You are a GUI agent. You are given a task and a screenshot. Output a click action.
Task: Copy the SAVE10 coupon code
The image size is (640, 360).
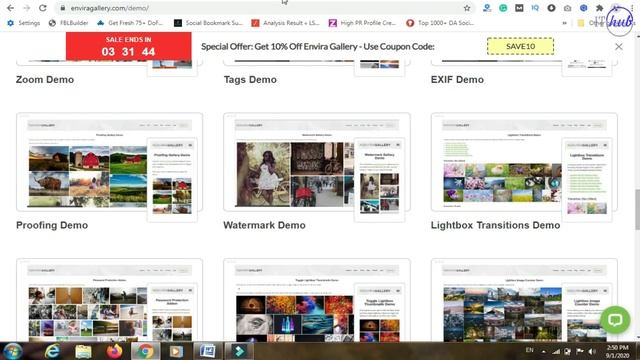(x=520, y=46)
